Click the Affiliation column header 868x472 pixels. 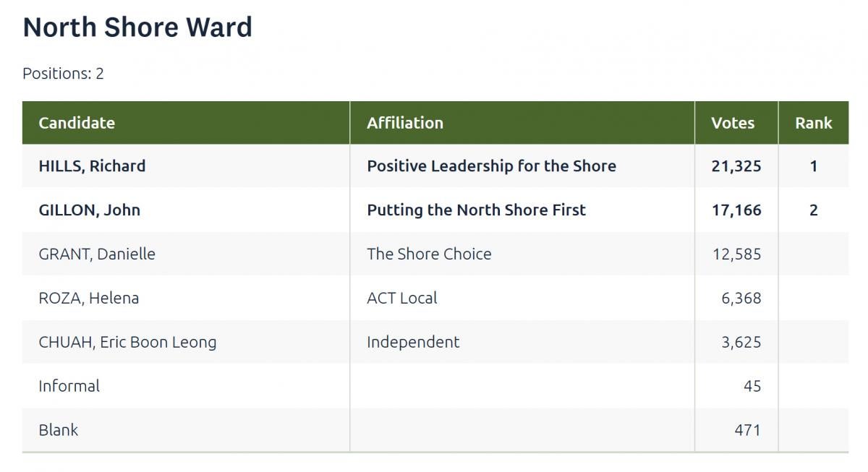coord(405,123)
